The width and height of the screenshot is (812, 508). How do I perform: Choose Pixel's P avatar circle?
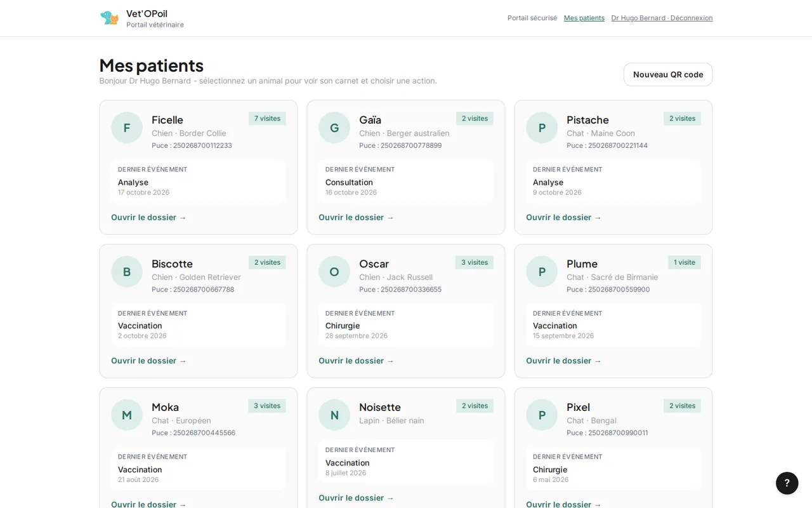coord(542,415)
